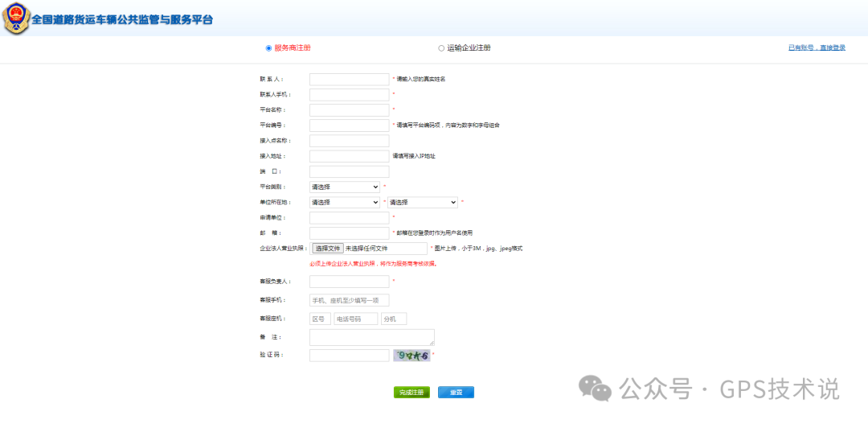Click the 分机 extension field
Viewport: 868px width, 424px height.
(x=394, y=319)
